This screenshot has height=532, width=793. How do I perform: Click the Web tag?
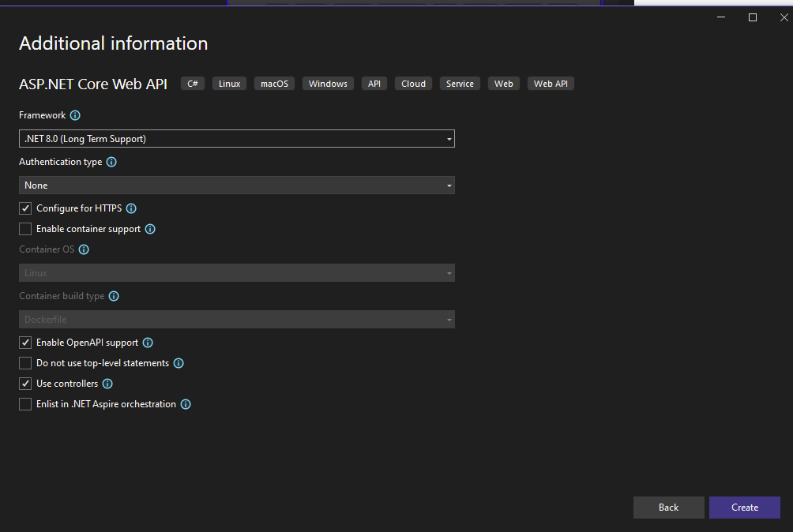[504, 84]
